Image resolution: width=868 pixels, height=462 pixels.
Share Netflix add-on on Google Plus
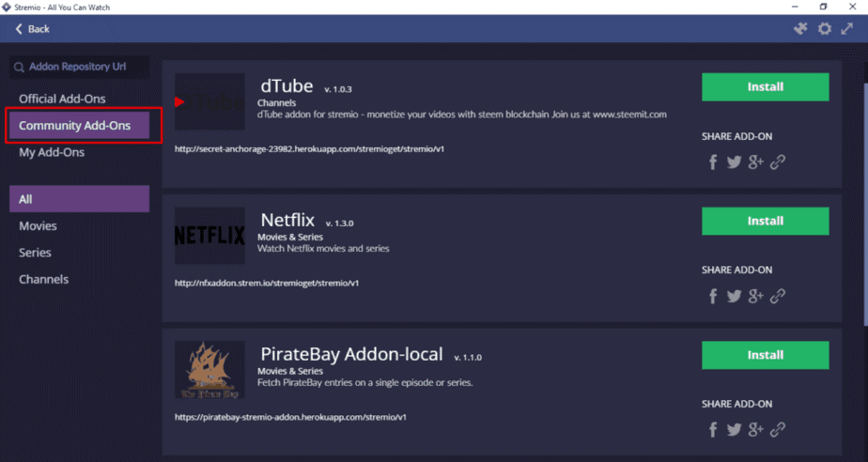[x=755, y=296]
